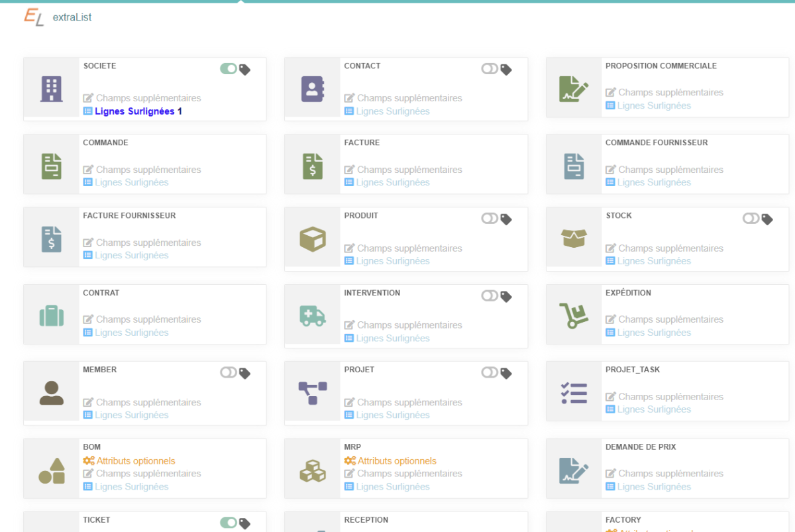Open Champs supplémentaires for Projet_Task

point(670,397)
